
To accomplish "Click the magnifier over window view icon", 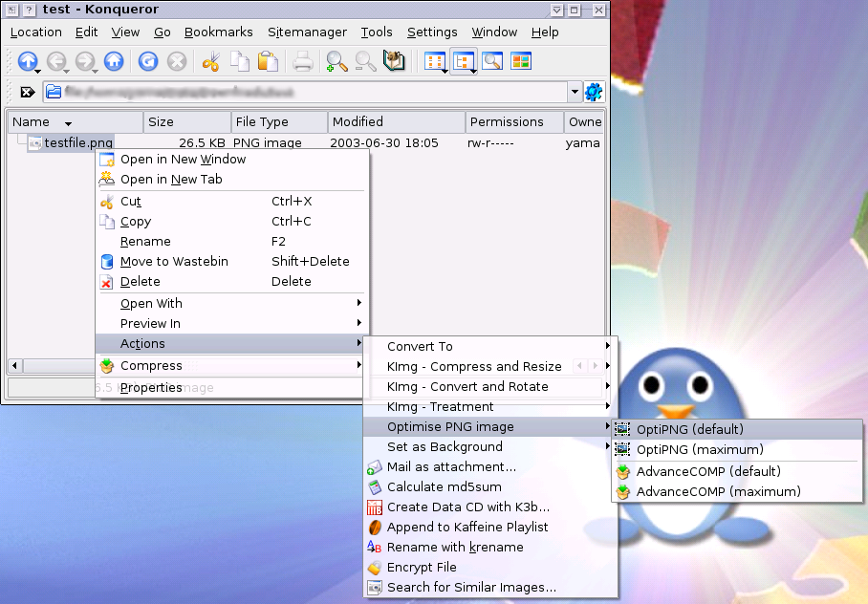I will click(x=492, y=61).
